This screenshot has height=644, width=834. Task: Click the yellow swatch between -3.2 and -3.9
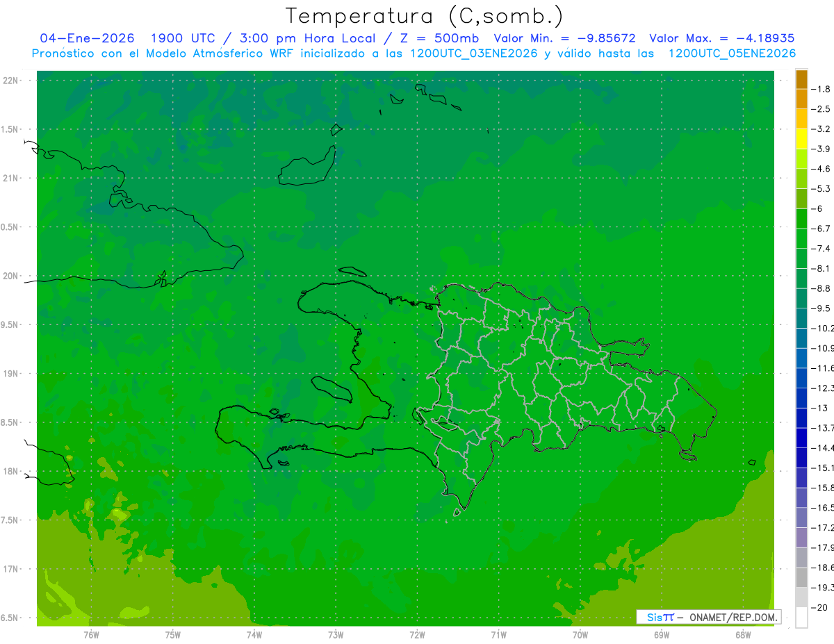801,139
